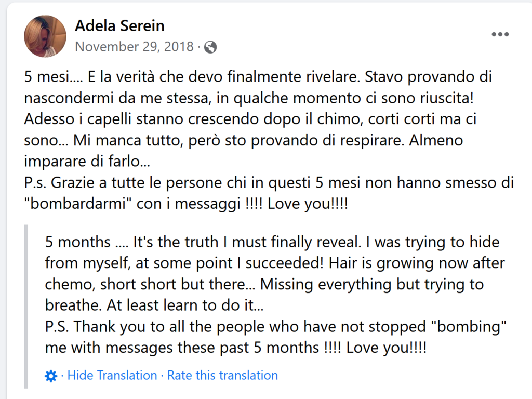Click the word "bombardarmi" in Italian text

tap(78, 204)
